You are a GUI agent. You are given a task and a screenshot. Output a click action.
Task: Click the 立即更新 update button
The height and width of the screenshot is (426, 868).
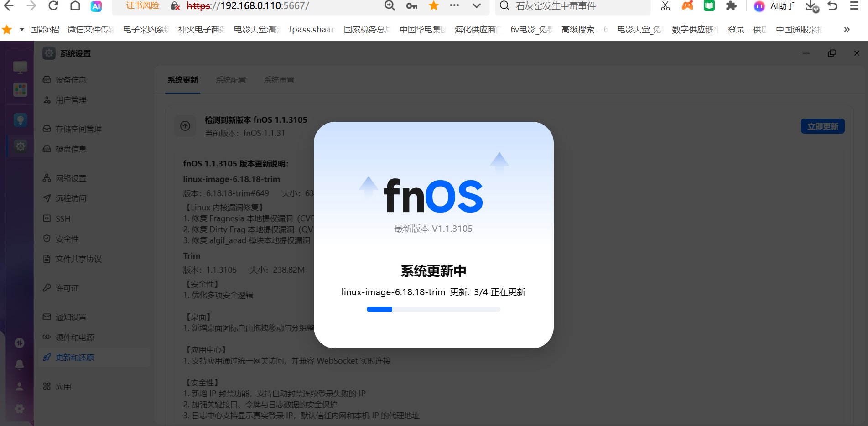(x=822, y=126)
